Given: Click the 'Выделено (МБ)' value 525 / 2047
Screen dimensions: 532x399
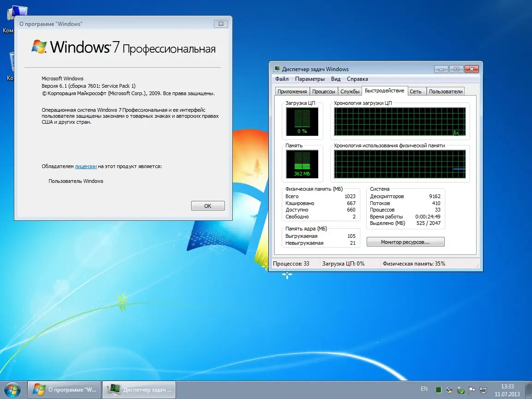Looking at the screenshot, I should (x=429, y=223).
